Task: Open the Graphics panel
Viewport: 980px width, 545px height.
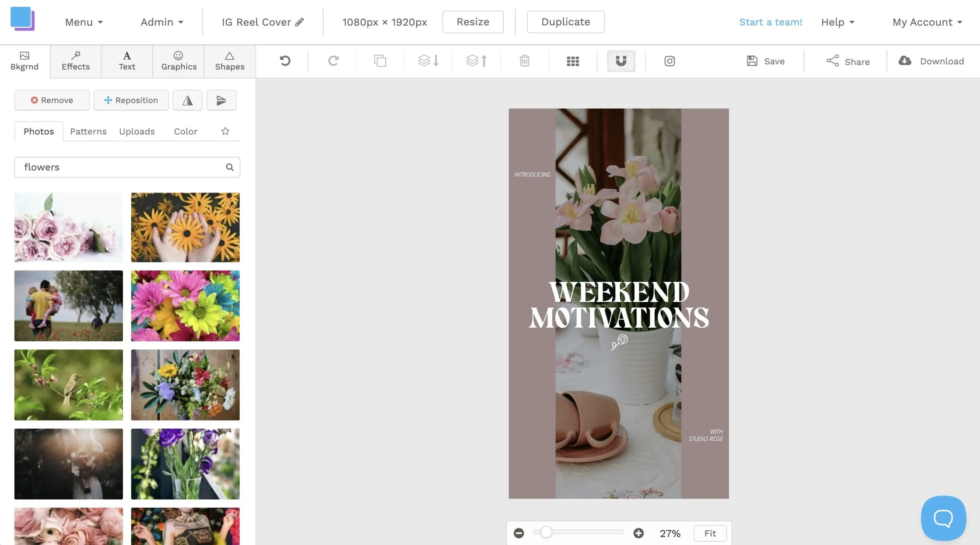Action: pyautogui.click(x=179, y=61)
